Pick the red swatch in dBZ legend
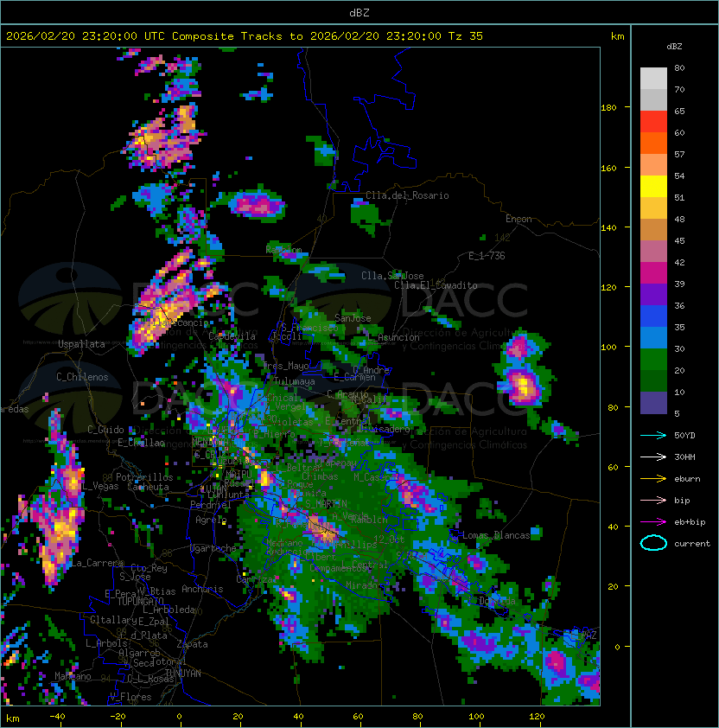 pos(653,122)
